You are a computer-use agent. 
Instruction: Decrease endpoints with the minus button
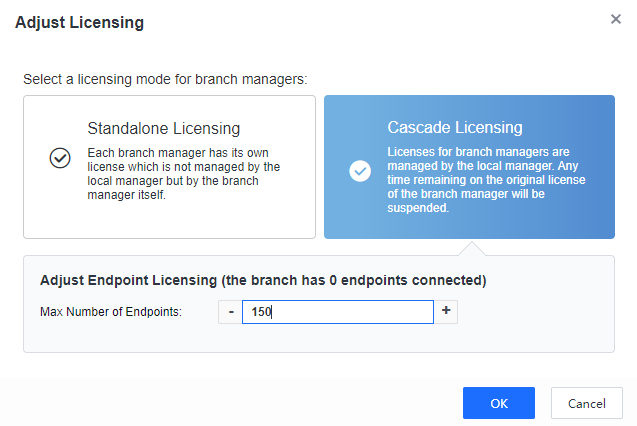[x=231, y=312]
